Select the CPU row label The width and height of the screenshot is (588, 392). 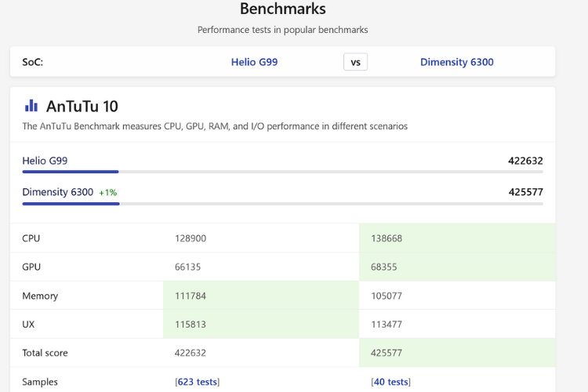click(x=31, y=238)
